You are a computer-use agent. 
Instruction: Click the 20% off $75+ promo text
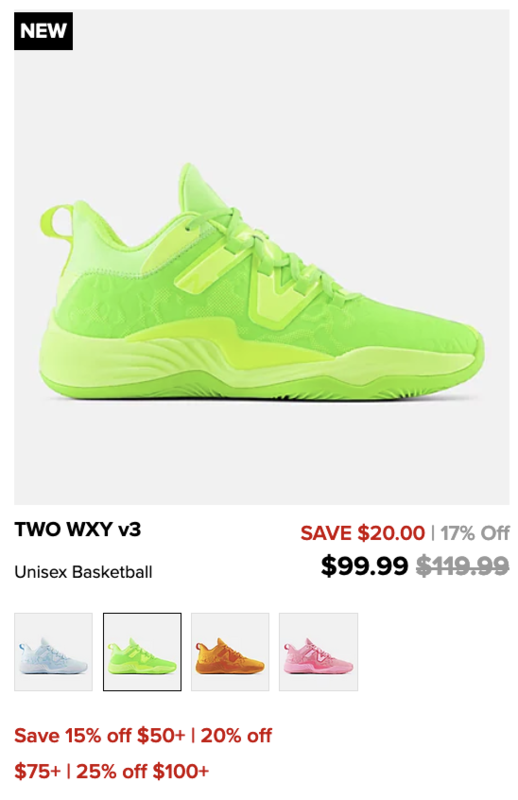click(x=143, y=754)
